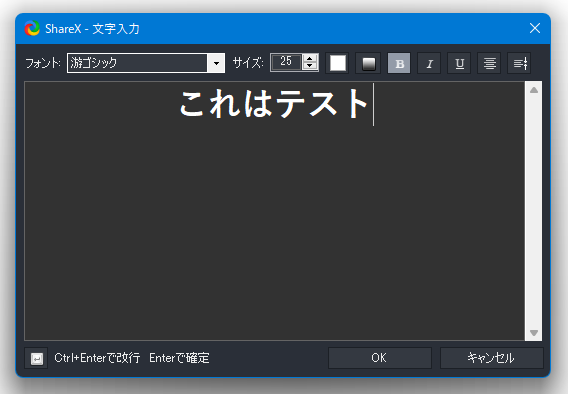
Task: Click the font size field showing 25
Action: click(286, 62)
